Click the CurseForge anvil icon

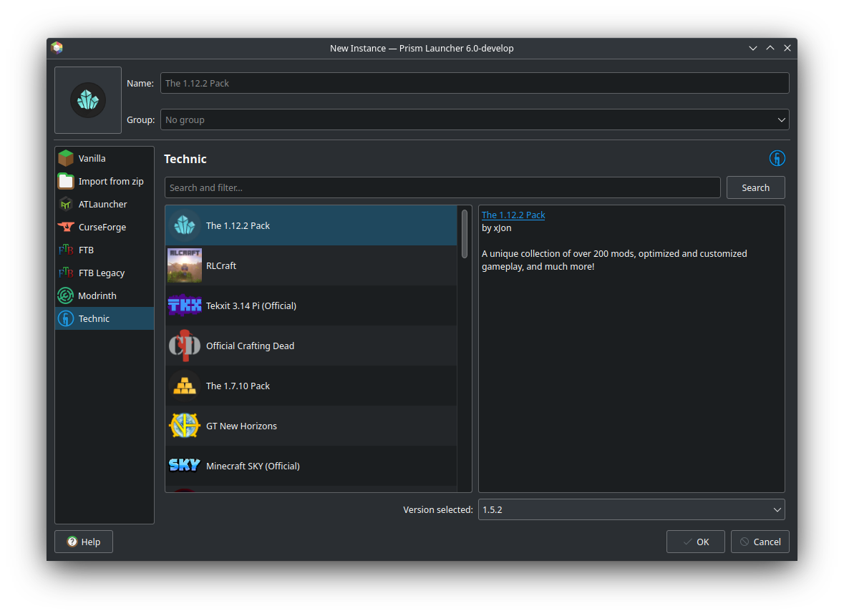(x=66, y=227)
